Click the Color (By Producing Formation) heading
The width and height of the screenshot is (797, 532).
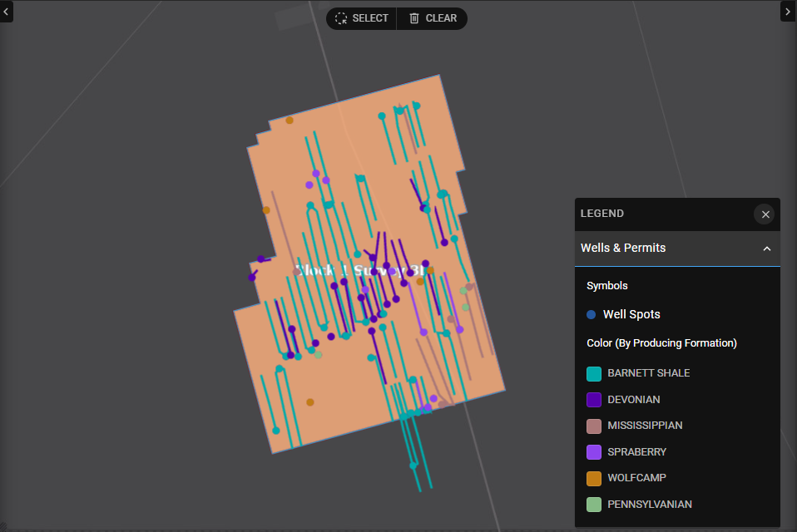(x=661, y=342)
